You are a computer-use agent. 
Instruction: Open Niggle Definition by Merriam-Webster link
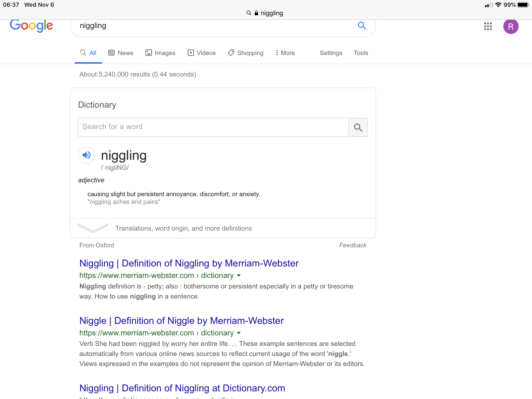(181, 321)
